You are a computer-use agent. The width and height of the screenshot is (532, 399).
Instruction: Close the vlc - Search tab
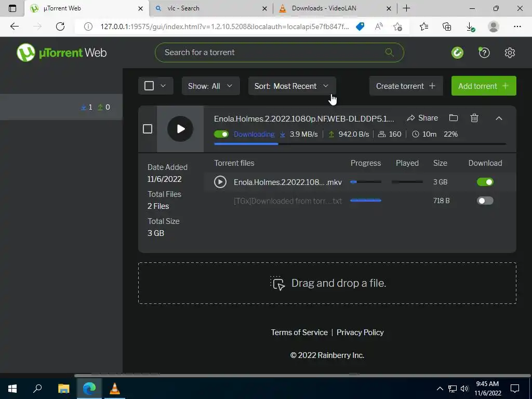click(x=264, y=8)
